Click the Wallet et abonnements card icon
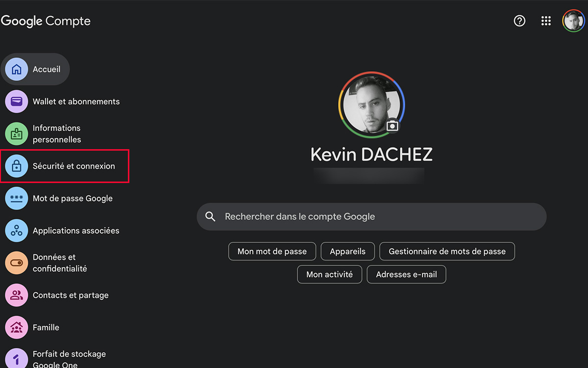The image size is (588, 368). [x=17, y=102]
